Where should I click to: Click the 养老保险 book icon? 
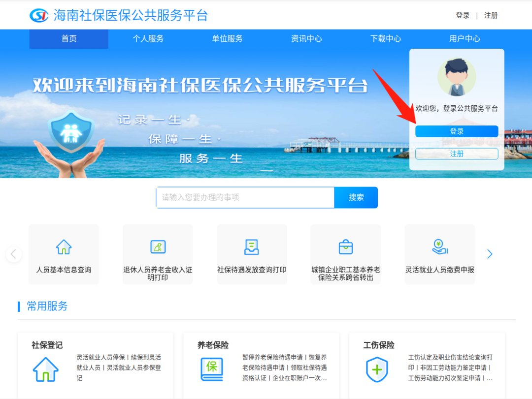coord(211,369)
